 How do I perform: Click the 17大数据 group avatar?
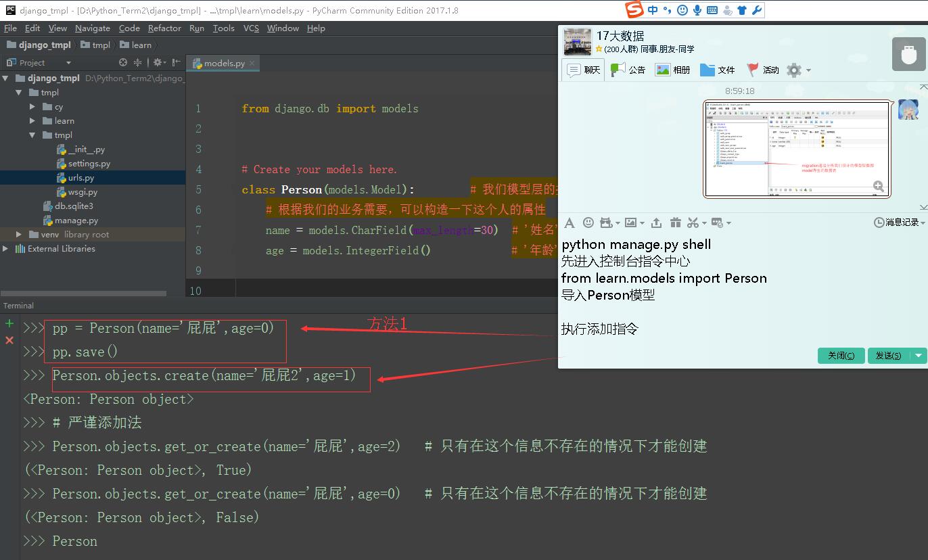(x=578, y=42)
